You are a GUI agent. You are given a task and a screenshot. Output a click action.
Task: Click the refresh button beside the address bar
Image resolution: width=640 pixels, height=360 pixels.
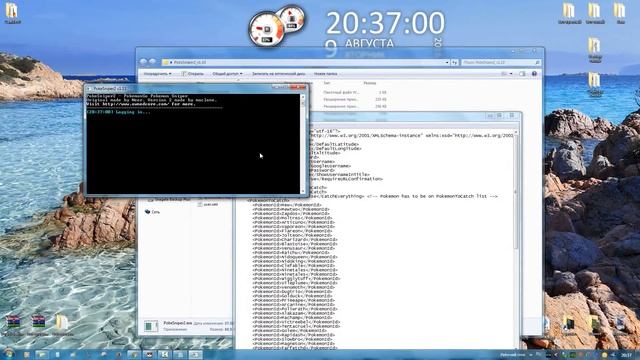pos(455,62)
